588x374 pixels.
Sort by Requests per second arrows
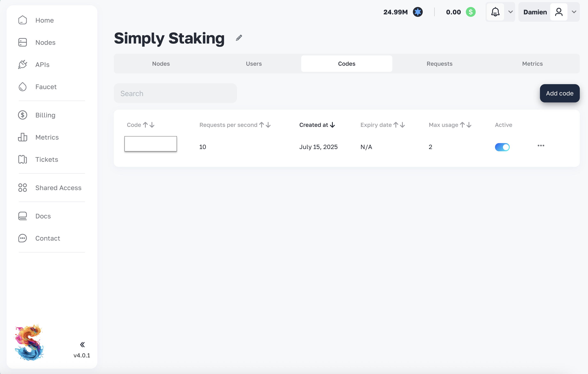[x=265, y=125]
